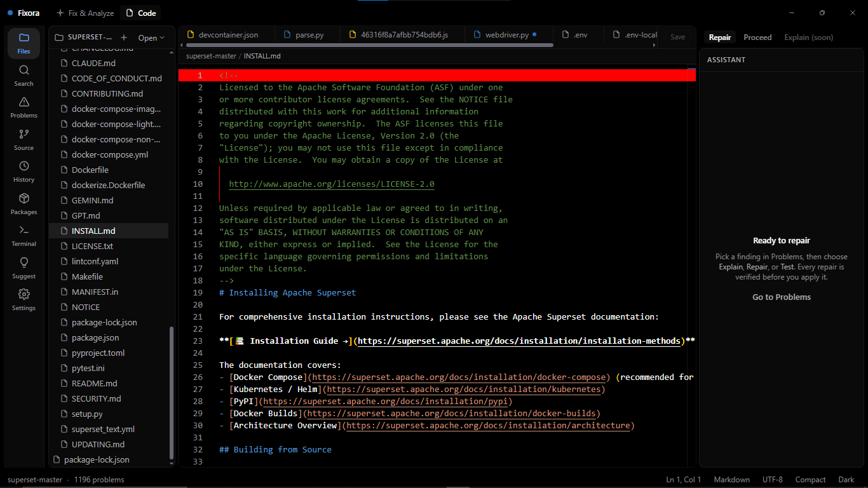
Task: Open MANIFEST.in in file tree
Action: coord(95,292)
